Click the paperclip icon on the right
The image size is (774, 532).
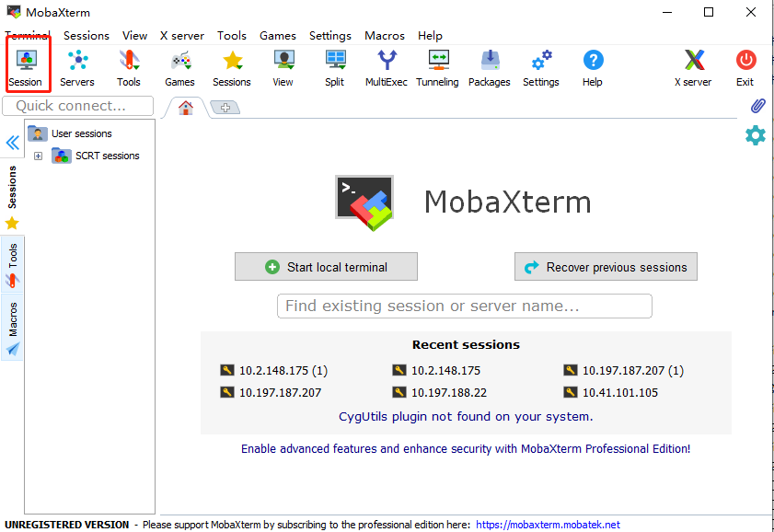pos(758,106)
